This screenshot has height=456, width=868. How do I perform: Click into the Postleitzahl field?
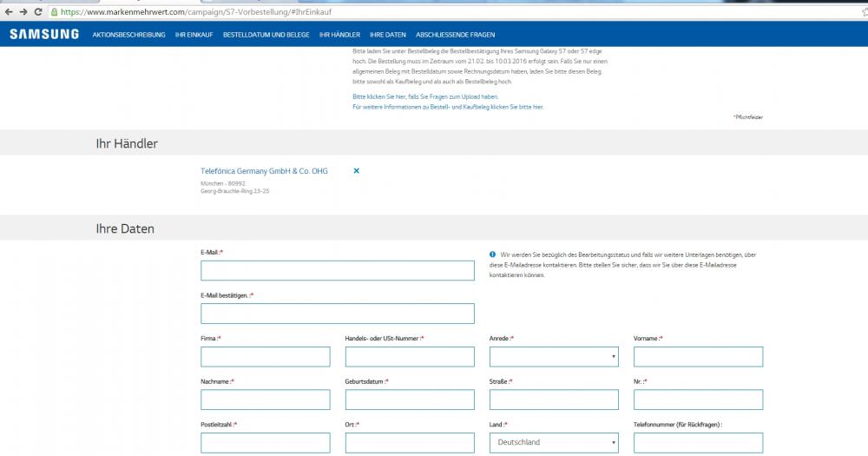tap(265, 442)
